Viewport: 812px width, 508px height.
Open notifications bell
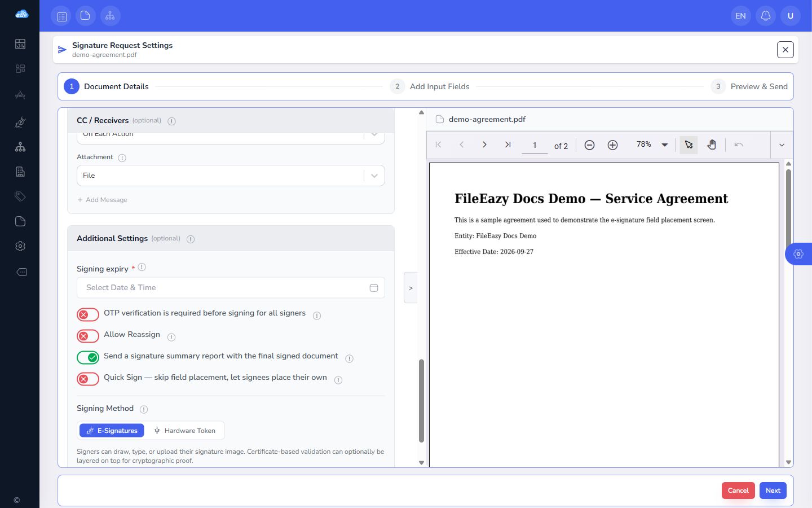pyautogui.click(x=766, y=16)
